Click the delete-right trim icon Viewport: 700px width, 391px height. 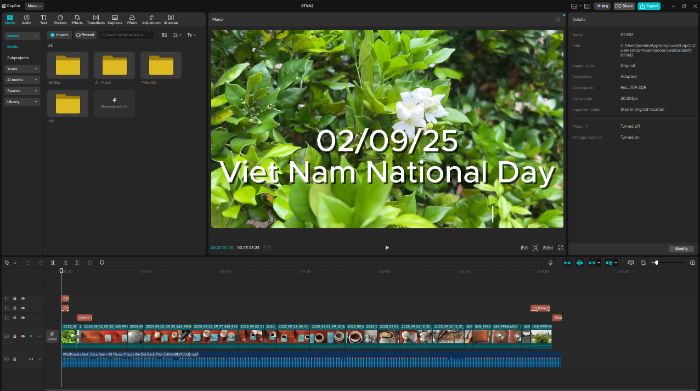[77, 263]
